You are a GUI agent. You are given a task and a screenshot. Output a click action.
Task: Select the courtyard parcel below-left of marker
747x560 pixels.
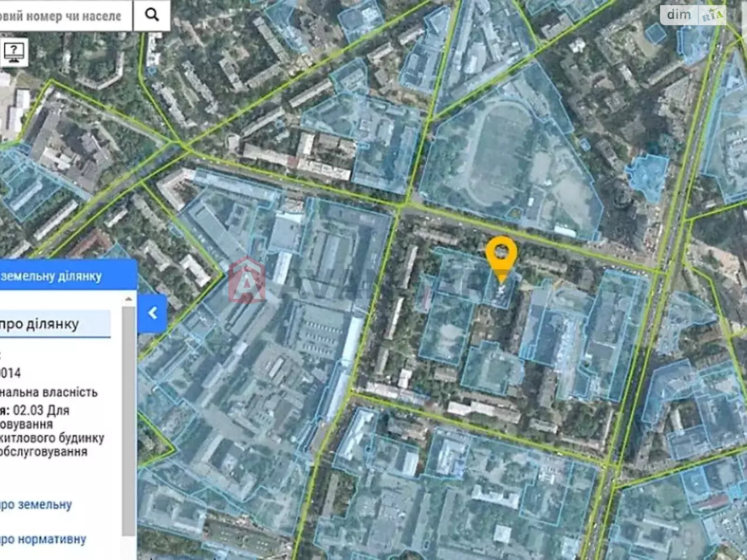pos(446,327)
